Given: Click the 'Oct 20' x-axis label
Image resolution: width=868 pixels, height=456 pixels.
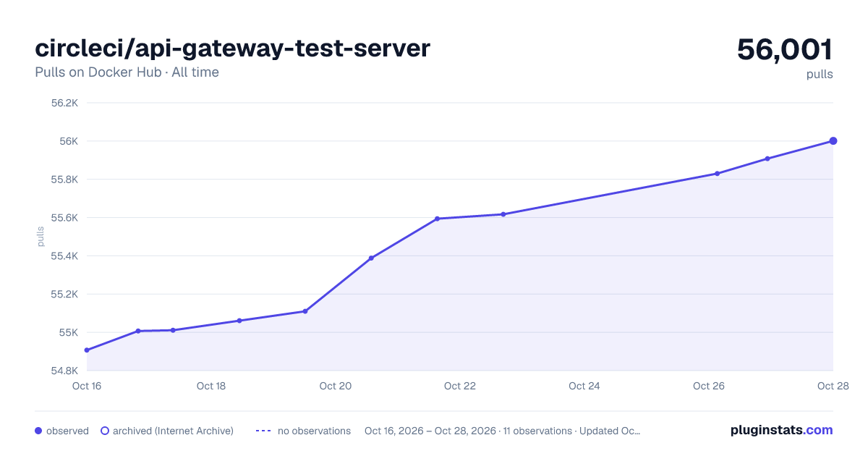Looking at the screenshot, I should coord(336,386).
